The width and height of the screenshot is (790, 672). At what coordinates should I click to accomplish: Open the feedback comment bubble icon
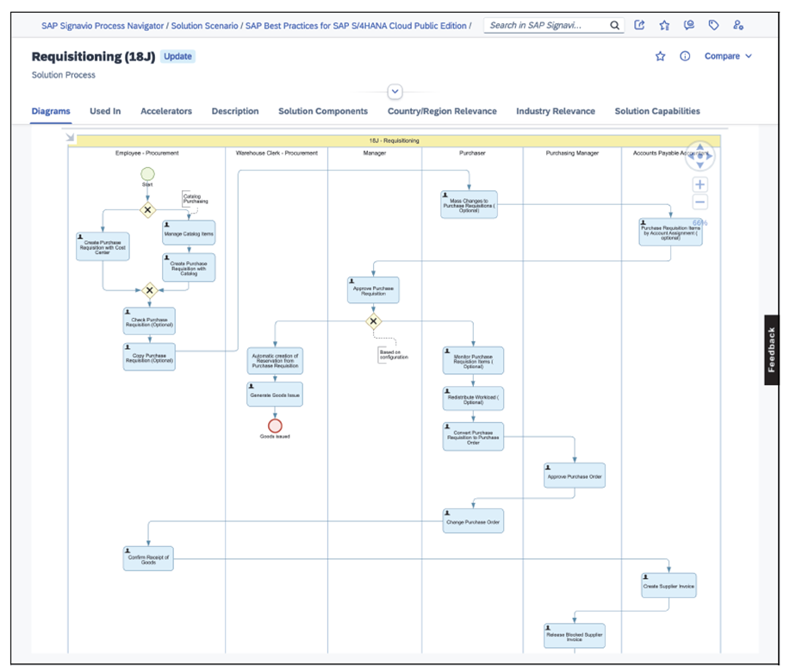click(x=688, y=25)
